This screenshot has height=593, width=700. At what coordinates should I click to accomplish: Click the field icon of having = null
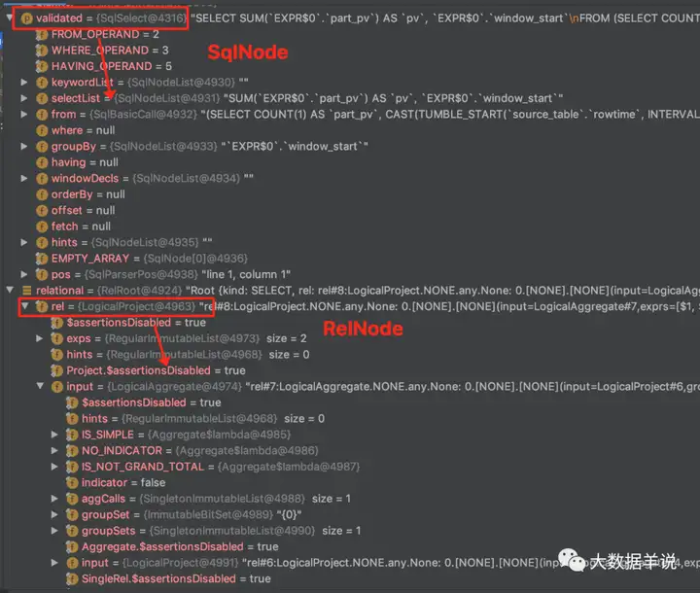pyautogui.click(x=42, y=162)
